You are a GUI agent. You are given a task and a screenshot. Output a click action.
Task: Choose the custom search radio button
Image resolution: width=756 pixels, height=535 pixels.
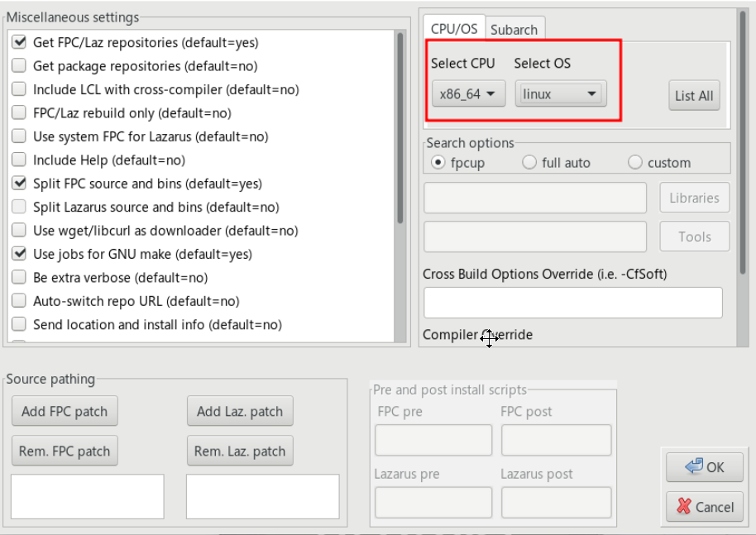point(635,163)
